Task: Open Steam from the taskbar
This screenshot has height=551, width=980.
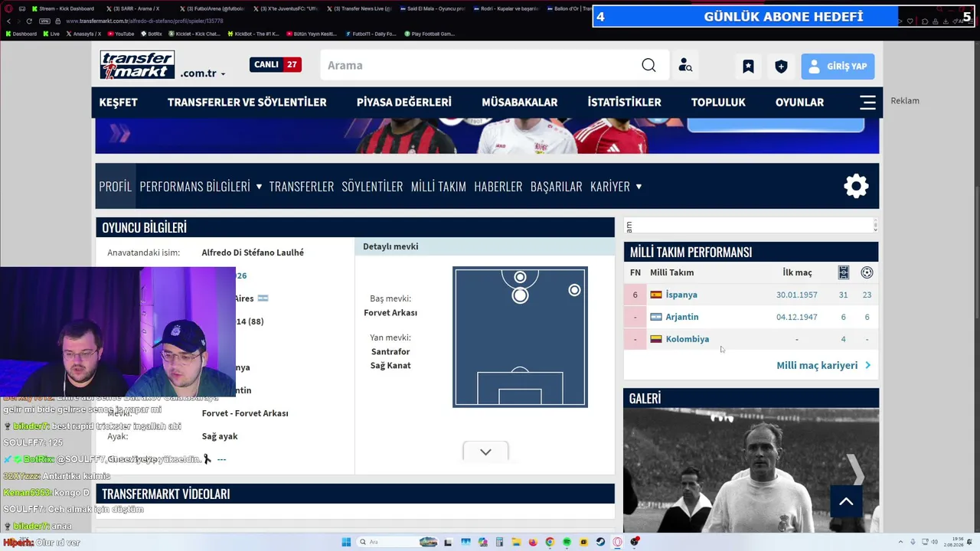Action: pyautogui.click(x=600, y=542)
